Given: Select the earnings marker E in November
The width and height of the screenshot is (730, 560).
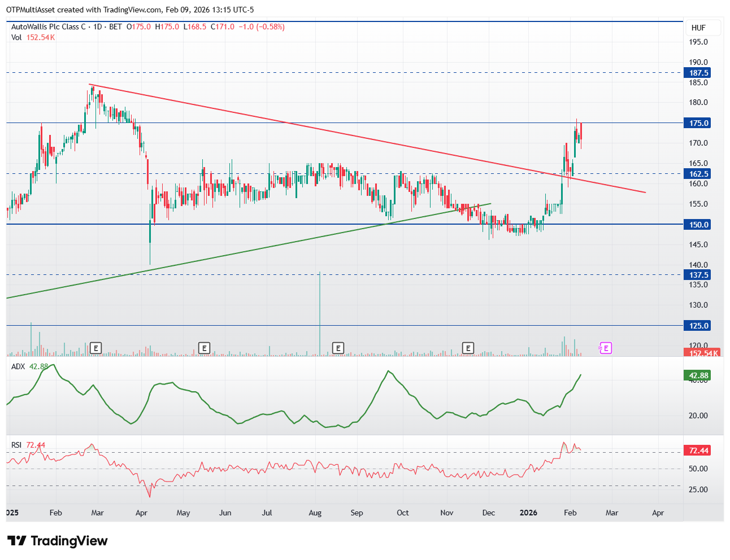Looking at the screenshot, I should pos(467,348).
